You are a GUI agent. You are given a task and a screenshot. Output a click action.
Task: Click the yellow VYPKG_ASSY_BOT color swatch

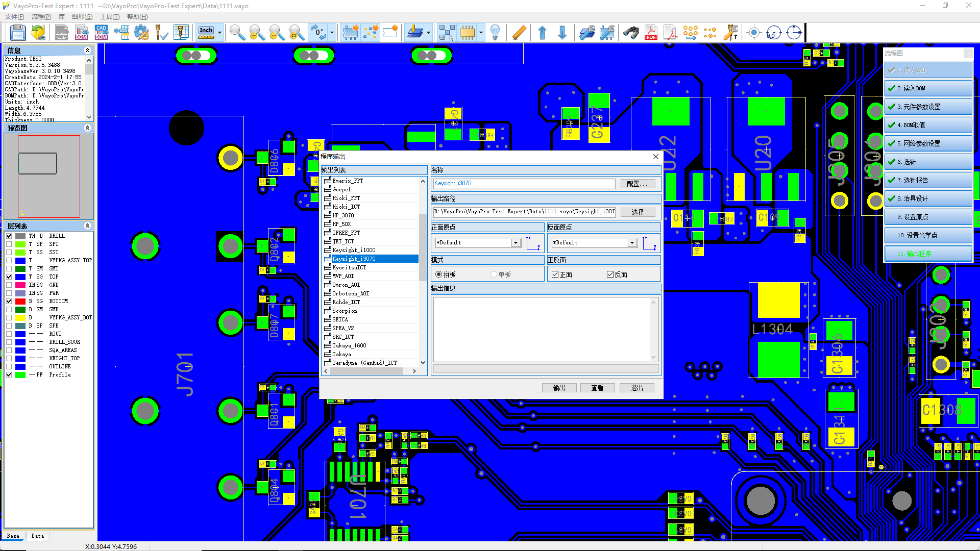coord(20,317)
